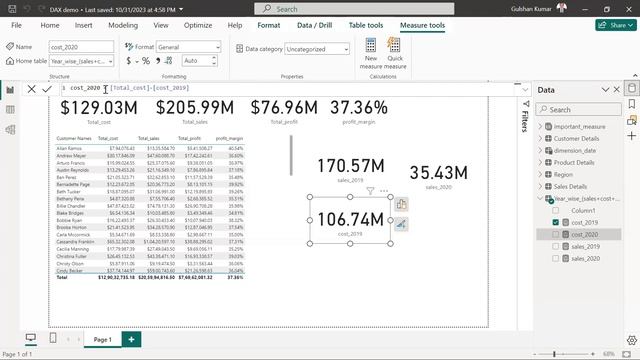Check the Column1 field checkbox
Screen dimensions: 640x360
tap(556, 211)
